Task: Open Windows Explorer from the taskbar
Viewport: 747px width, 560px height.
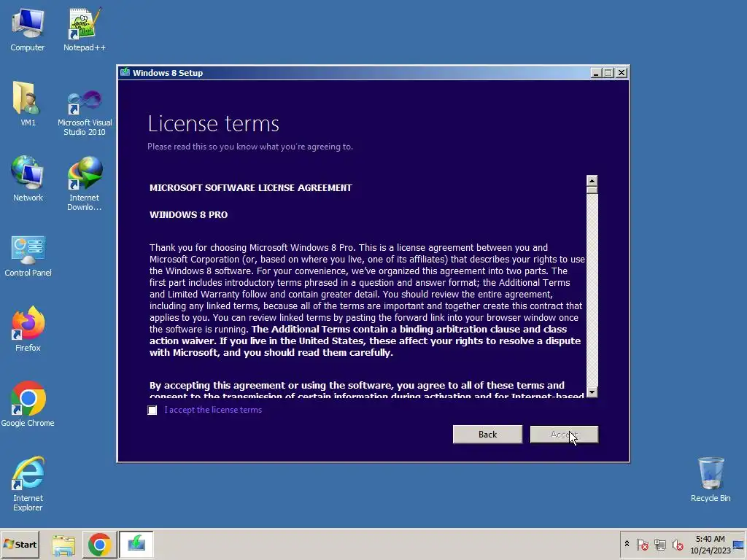Action: [63, 544]
